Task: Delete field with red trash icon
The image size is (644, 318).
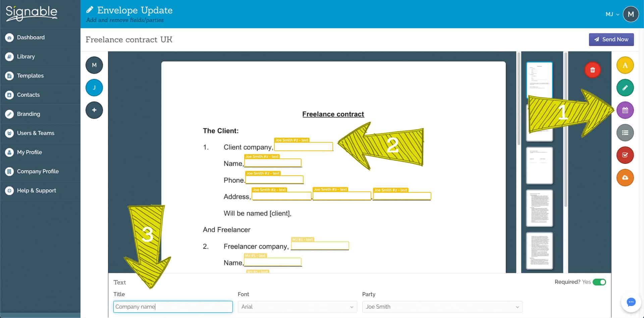Action: [593, 70]
